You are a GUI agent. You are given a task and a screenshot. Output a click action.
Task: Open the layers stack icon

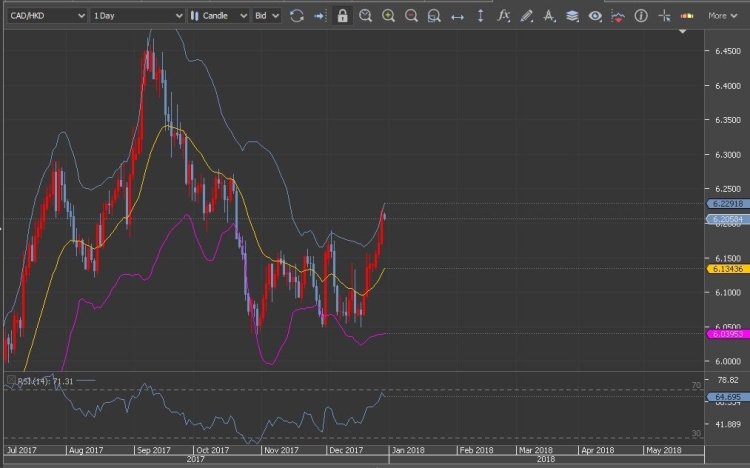[x=572, y=16]
